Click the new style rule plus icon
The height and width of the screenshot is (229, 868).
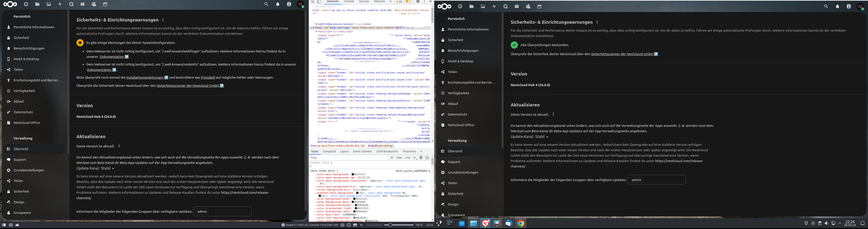[415, 158]
